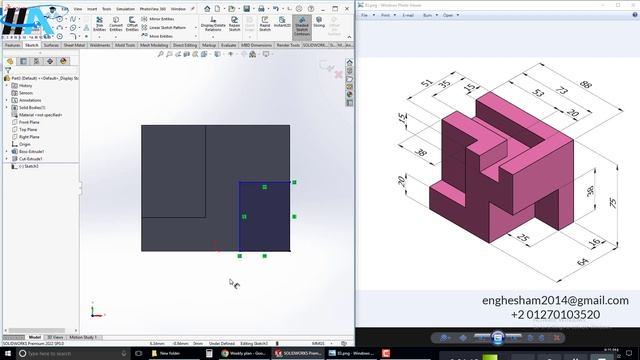This screenshot has height=360, width=640.
Task: Switch to the Sheet Metal tab
Action: (x=74, y=45)
